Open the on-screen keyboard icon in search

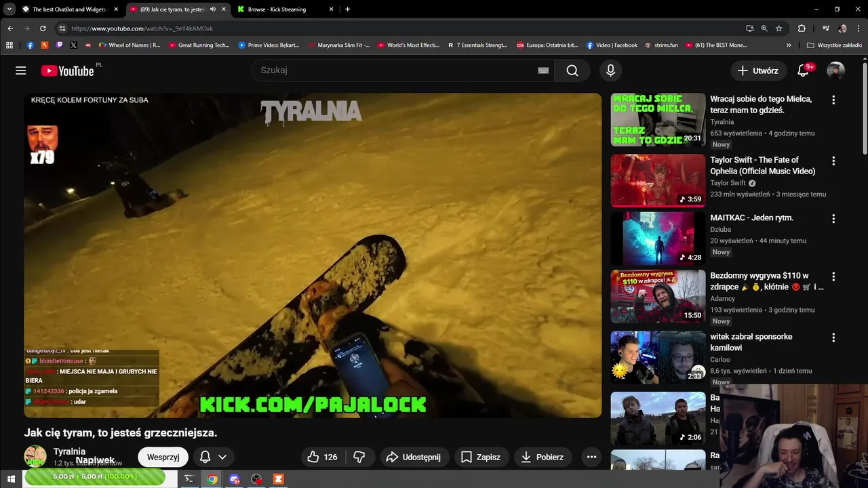coord(543,70)
